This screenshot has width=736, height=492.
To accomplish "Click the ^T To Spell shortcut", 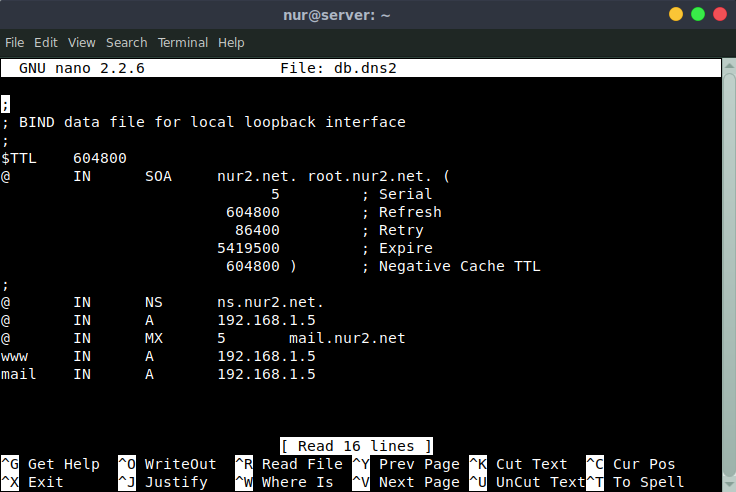I will click(635, 482).
